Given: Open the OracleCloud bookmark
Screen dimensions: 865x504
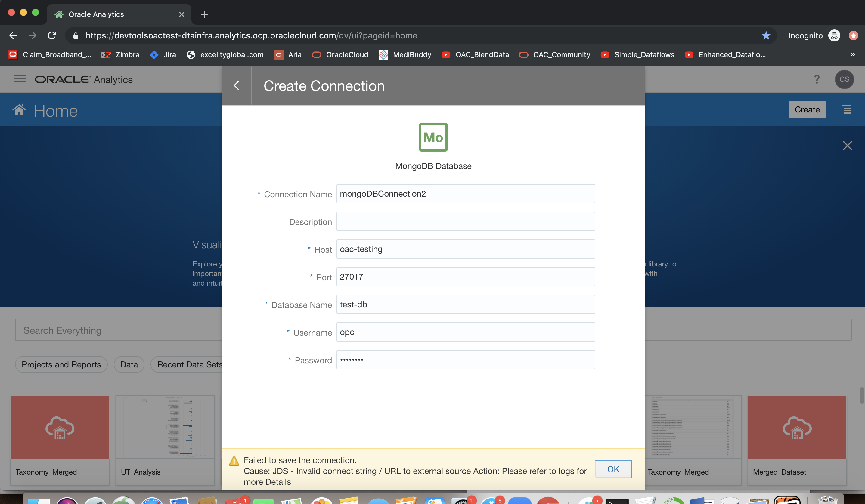Looking at the screenshot, I should (x=340, y=54).
